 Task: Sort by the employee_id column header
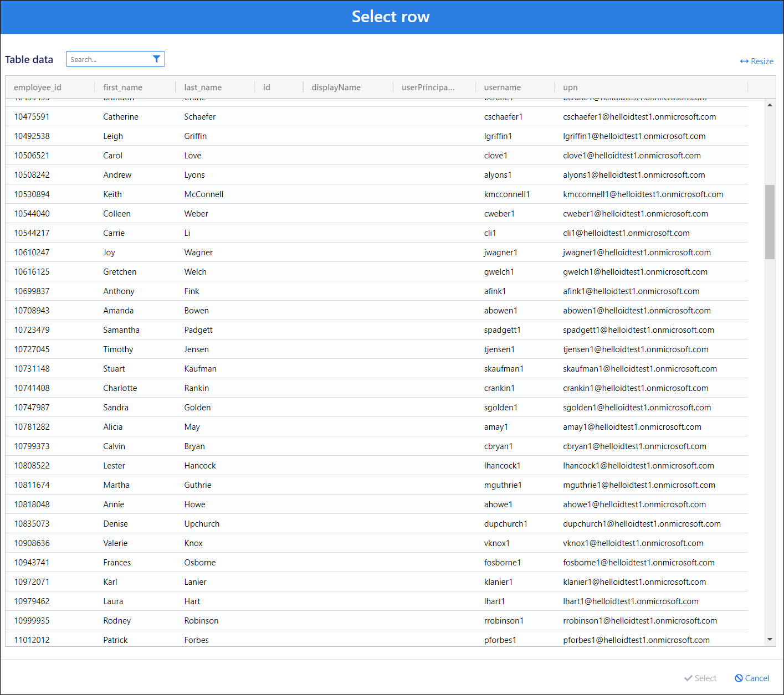(38, 87)
